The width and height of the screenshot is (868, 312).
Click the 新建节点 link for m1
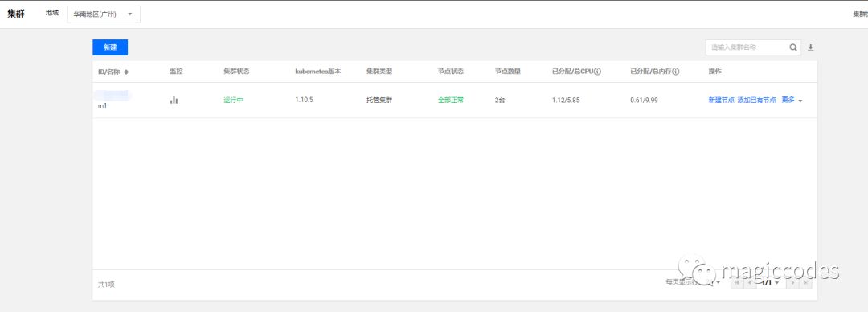721,101
